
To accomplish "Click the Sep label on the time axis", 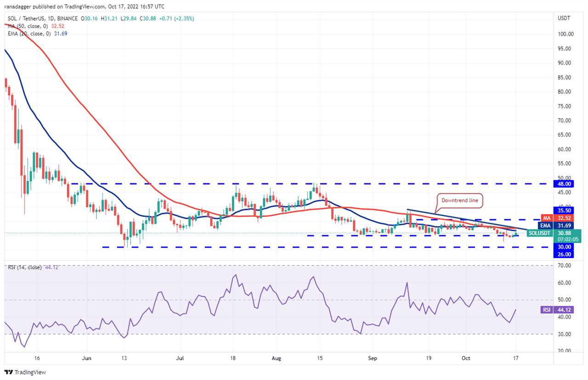I will tap(373, 357).
